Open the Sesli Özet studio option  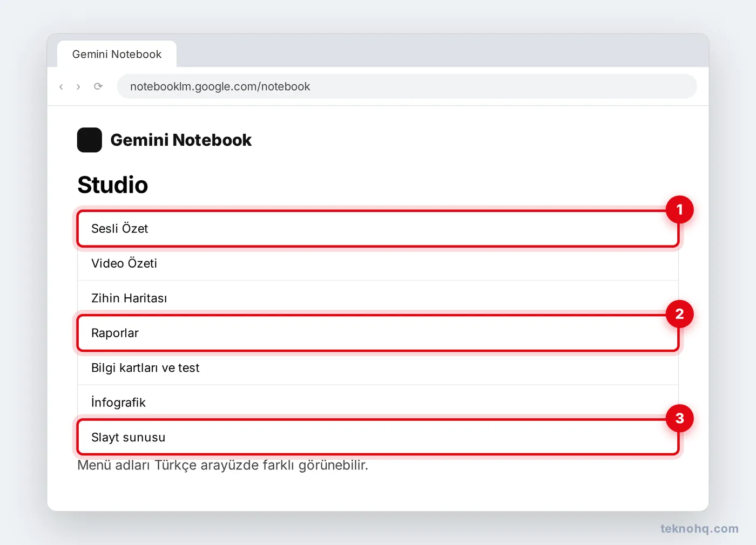tap(378, 229)
